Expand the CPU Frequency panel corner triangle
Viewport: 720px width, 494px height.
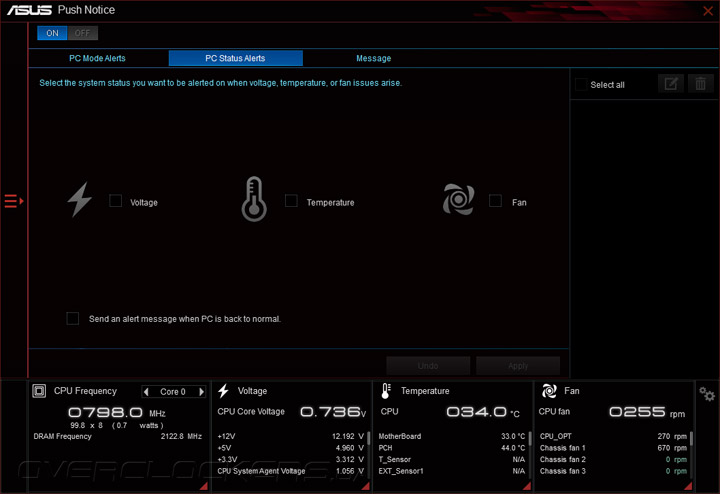204,486
